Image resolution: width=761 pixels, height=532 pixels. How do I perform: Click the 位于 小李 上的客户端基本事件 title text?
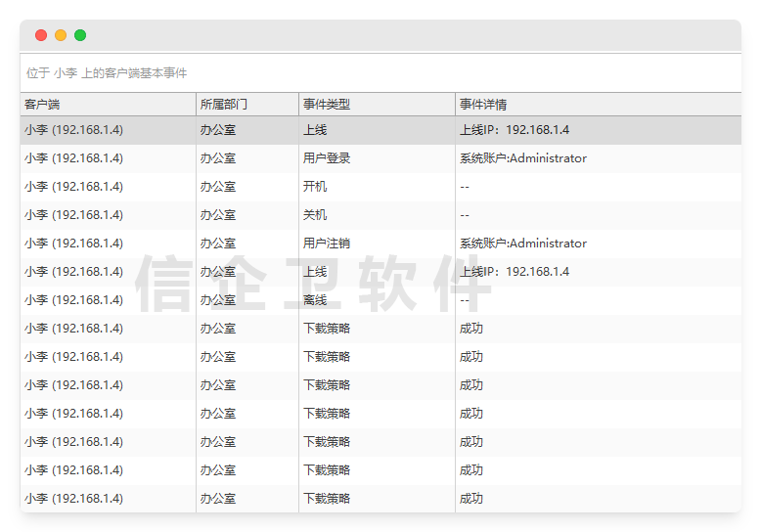(x=107, y=73)
